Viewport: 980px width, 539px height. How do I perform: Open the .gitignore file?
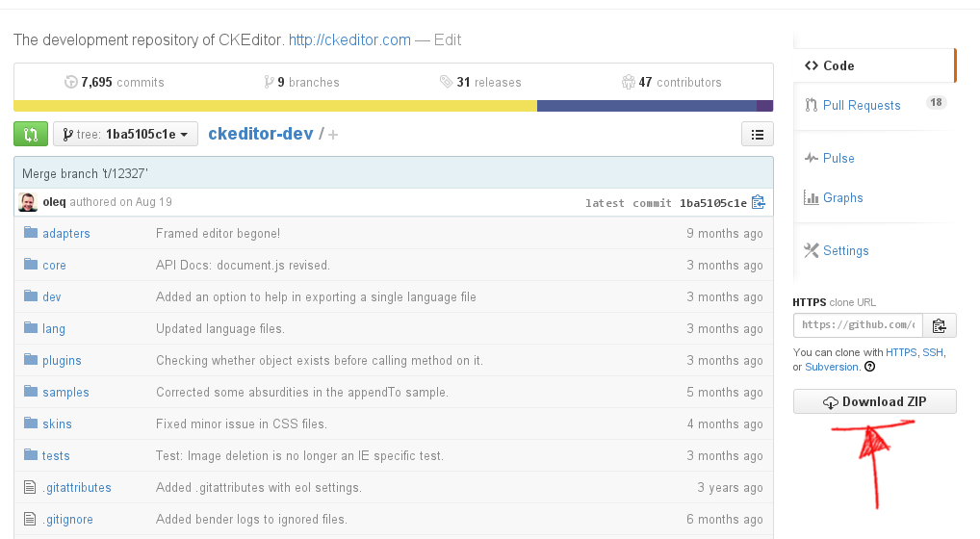pos(67,520)
